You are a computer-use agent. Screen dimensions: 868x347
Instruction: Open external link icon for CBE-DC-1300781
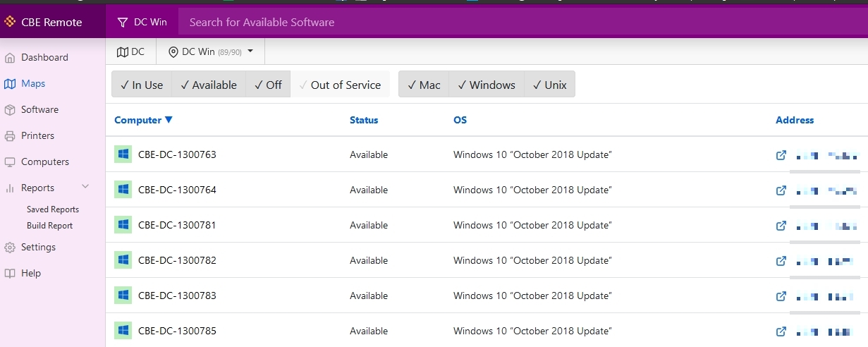[x=781, y=225]
